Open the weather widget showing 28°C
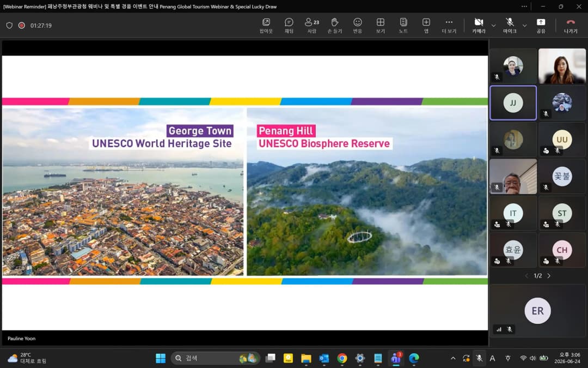Viewport: 588px width, 368px height. tap(27, 358)
